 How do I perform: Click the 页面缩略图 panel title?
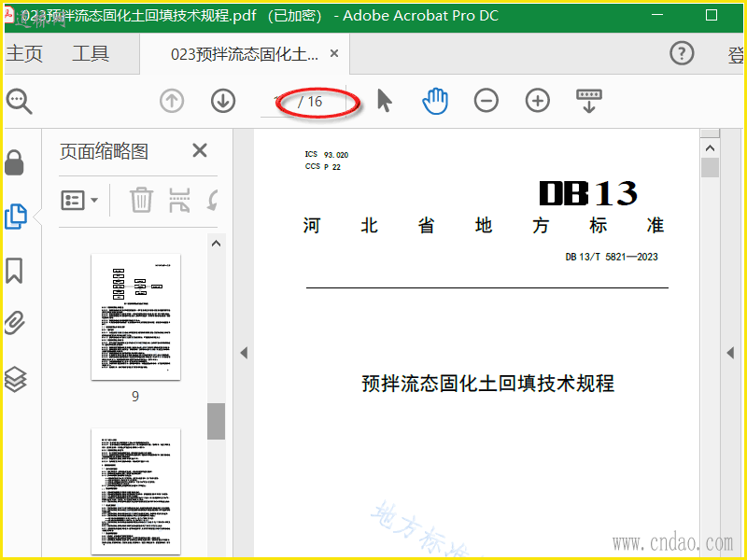pyautogui.click(x=104, y=151)
